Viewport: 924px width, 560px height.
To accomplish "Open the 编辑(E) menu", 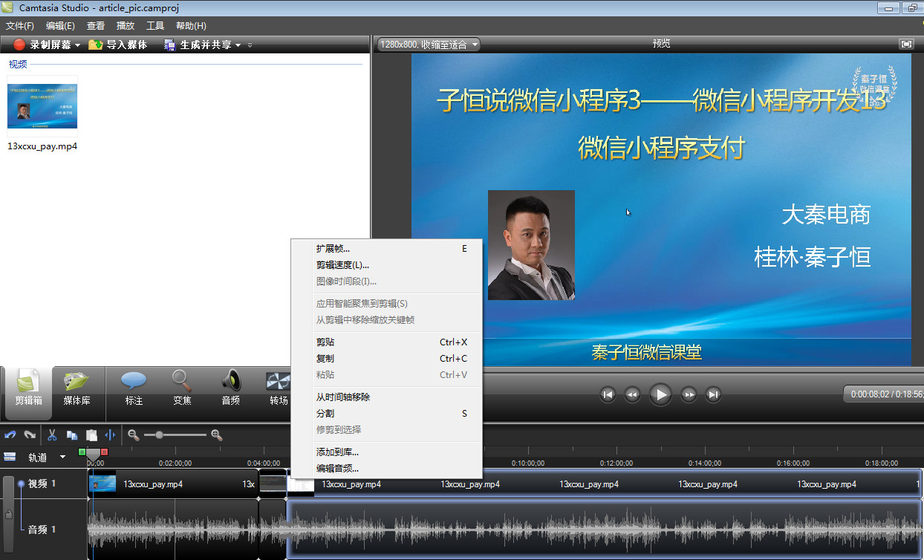I will pos(60,26).
